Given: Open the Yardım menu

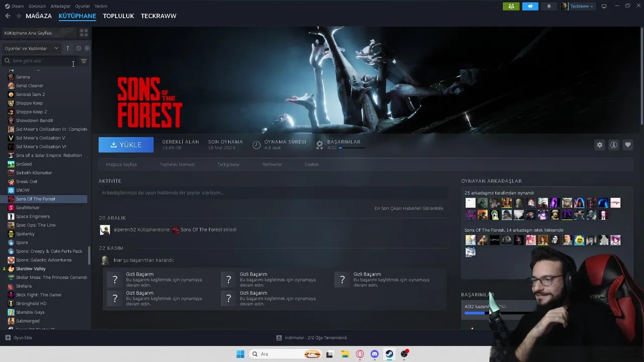Looking at the screenshot, I should pyautogui.click(x=101, y=6).
